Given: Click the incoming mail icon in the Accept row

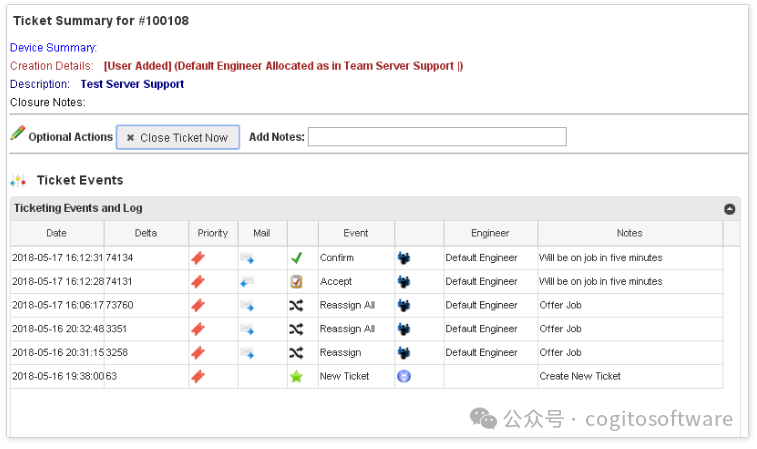Looking at the screenshot, I should pyautogui.click(x=247, y=281).
